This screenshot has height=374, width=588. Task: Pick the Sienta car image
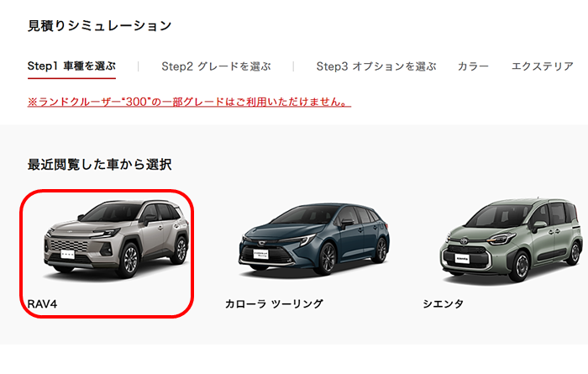tap(512, 240)
